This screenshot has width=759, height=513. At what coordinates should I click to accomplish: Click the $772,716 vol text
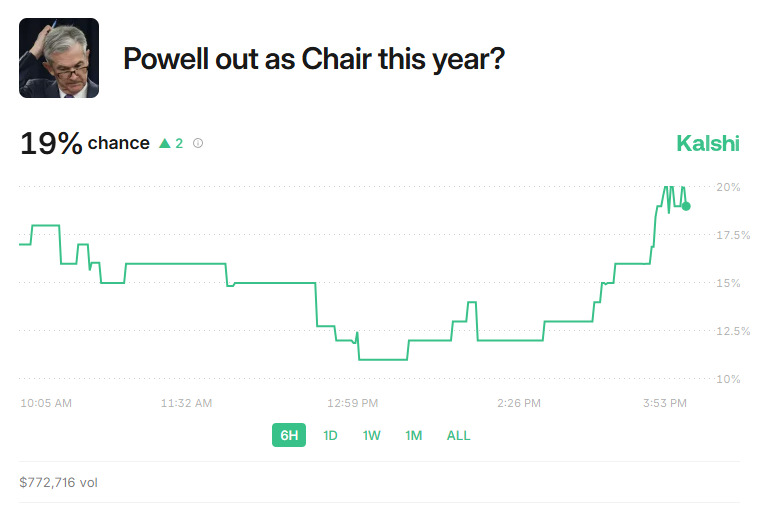[59, 483]
